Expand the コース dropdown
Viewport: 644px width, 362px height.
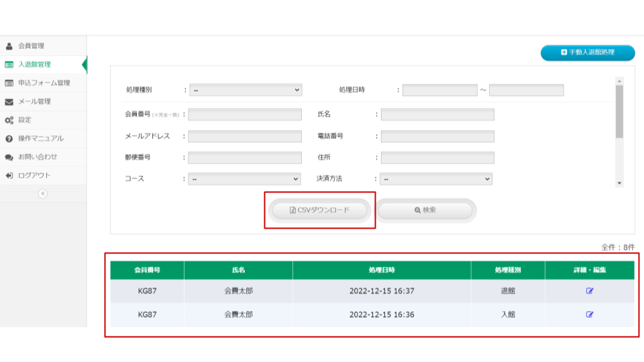point(244,179)
